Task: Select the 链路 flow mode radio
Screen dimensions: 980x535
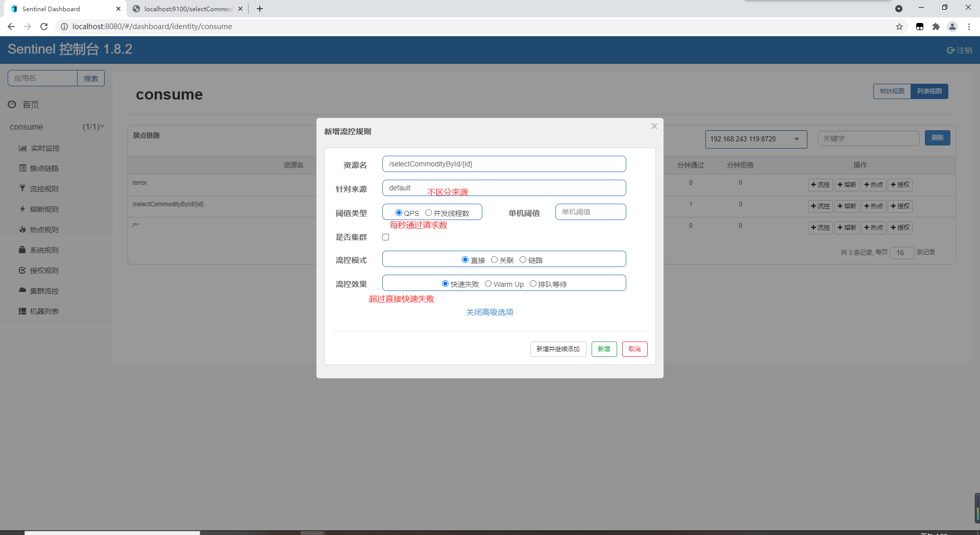Action: point(523,260)
